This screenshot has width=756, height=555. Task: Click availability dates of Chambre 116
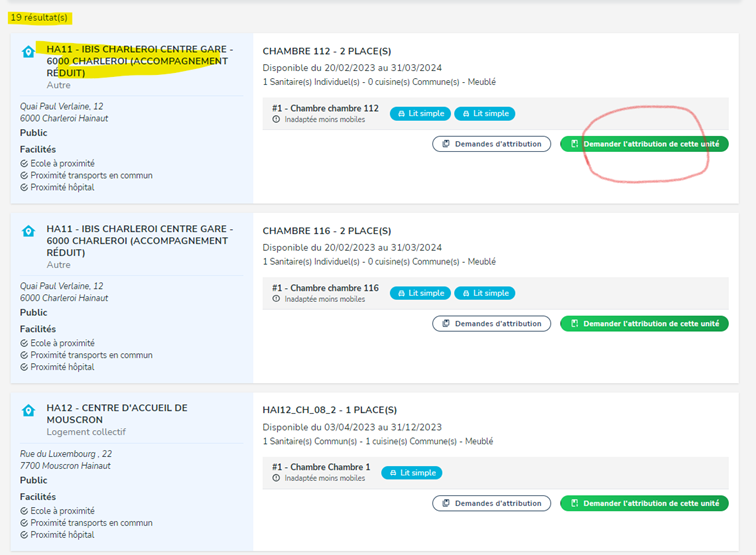click(352, 247)
